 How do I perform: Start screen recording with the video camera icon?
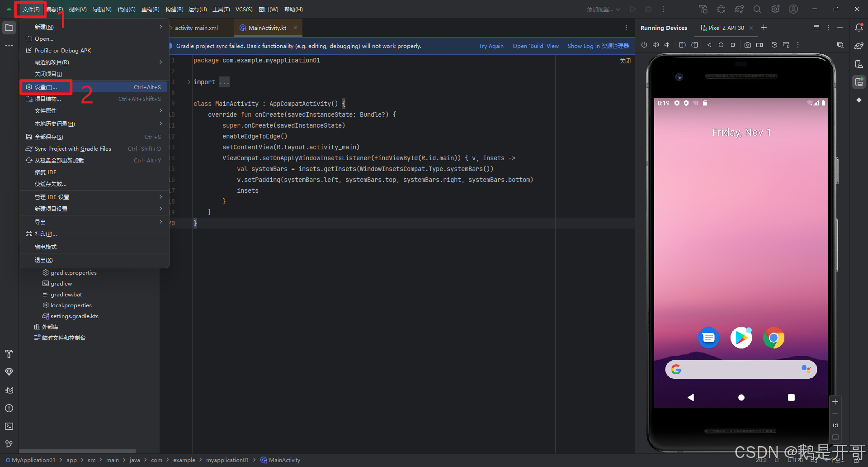click(x=759, y=45)
